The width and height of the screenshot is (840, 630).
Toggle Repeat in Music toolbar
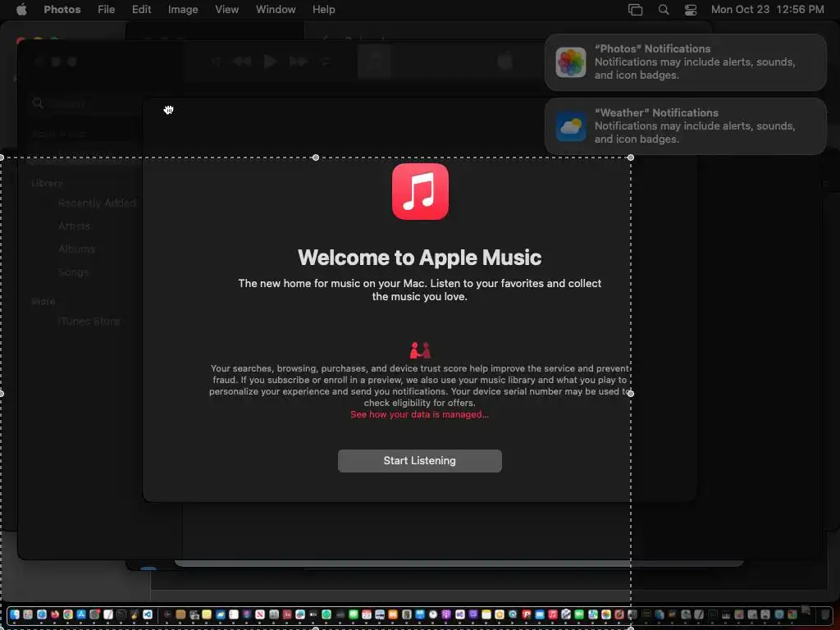325,62
